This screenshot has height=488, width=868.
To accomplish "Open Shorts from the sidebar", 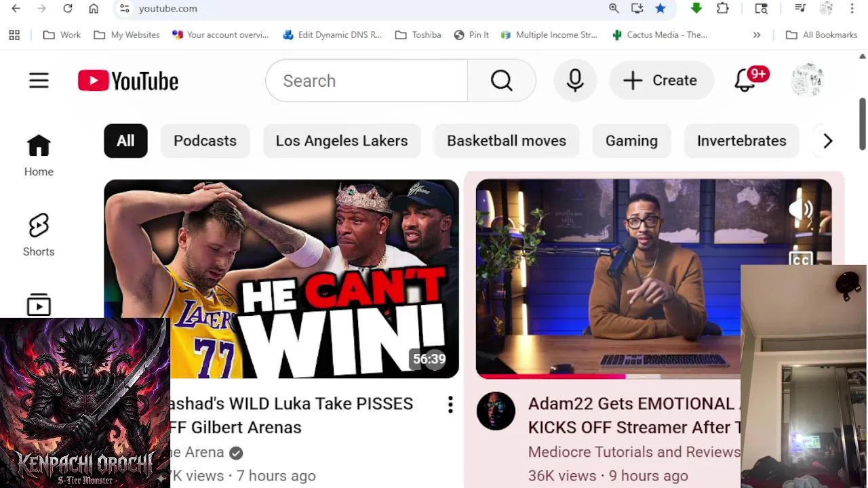I will click(x=39, y=235).
